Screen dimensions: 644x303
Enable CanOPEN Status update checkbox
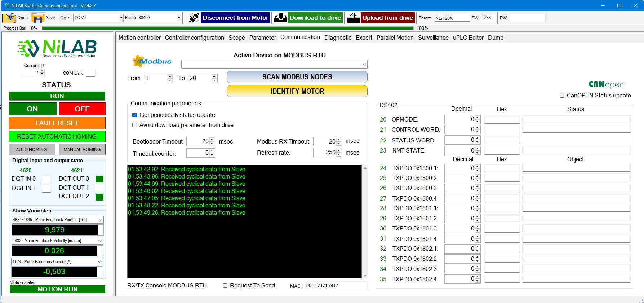pyautogui.click(x=562, y=96)
